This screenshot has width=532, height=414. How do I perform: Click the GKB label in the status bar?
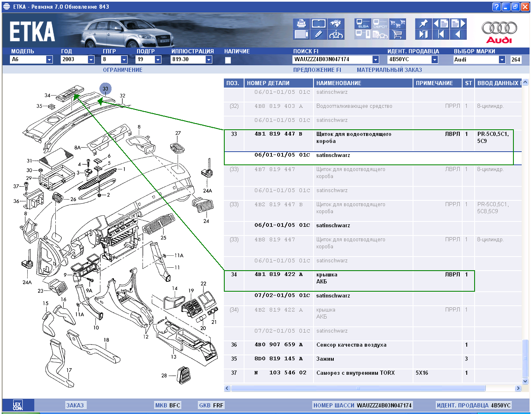tap(205, 405)
